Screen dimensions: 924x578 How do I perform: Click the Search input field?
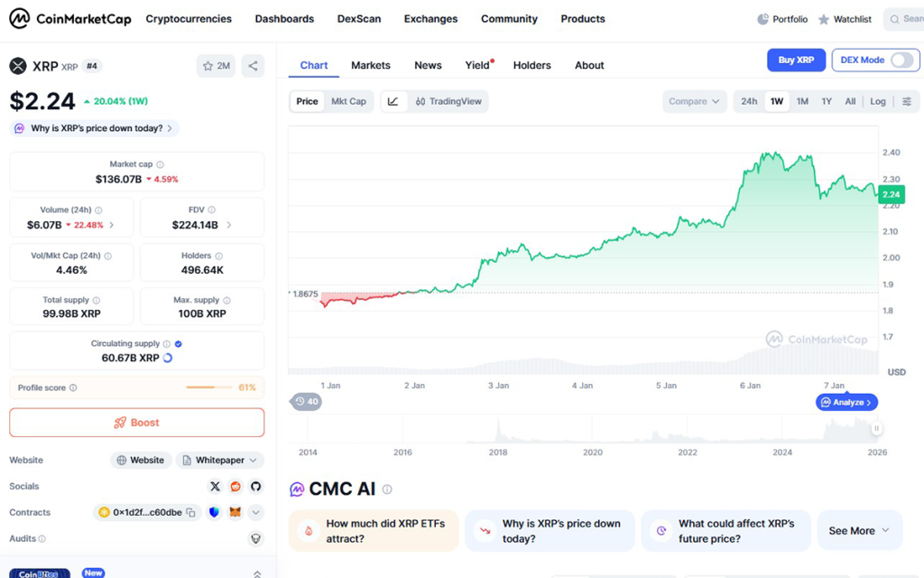pos(904,19)
